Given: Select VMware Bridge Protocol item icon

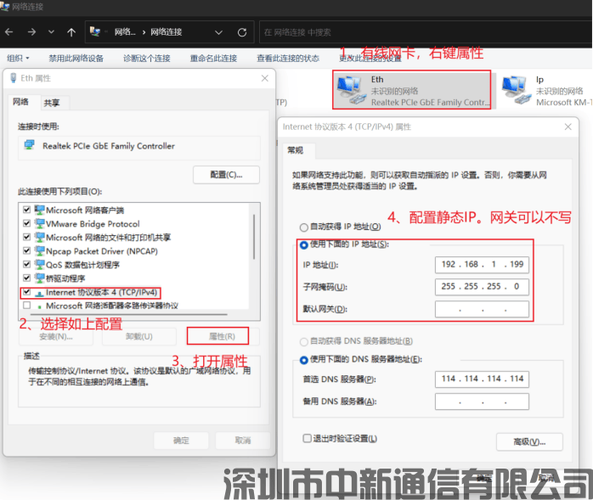Looking at the screenshot, I should click(39, 223).
